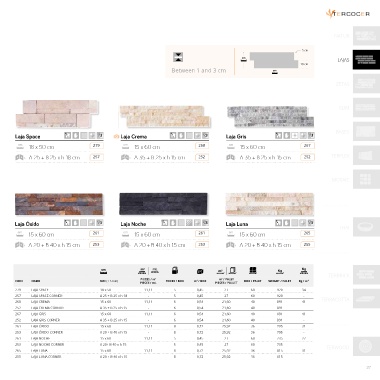380x380 pixels.
Task: Click the Laja Crema Corner table row
Action: coord(163,308)
